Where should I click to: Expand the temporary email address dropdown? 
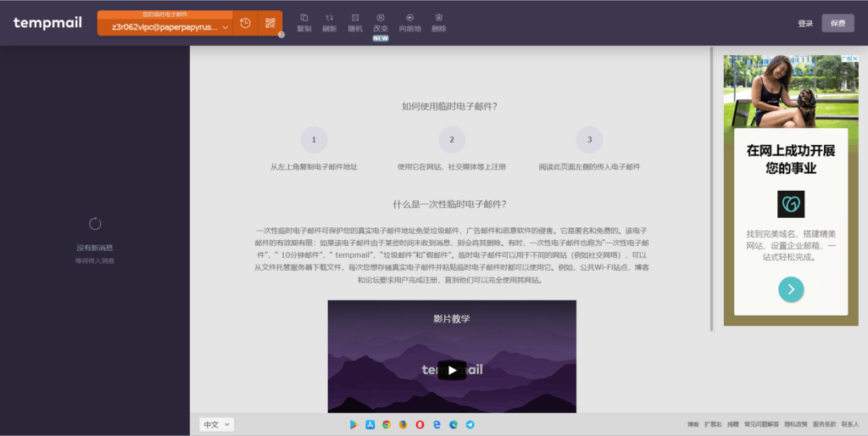pyautogui.click(x=225, y=27)
